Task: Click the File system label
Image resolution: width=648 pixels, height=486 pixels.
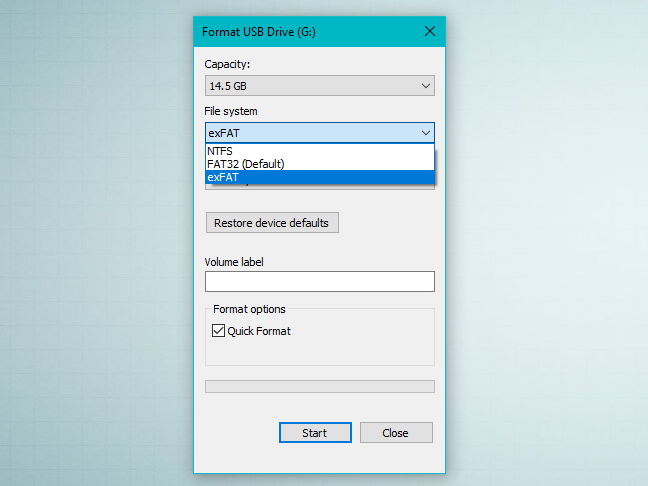Action: pos(231,111)
